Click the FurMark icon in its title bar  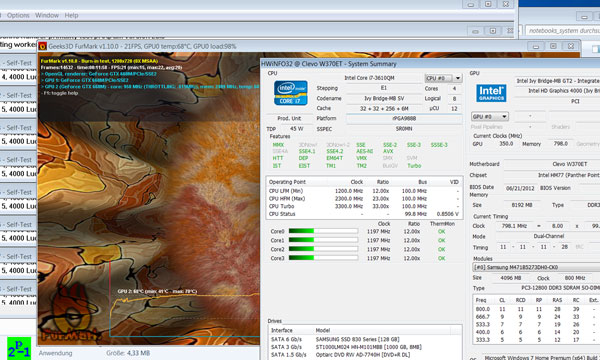pyautogui.click(x=42, y=46)
